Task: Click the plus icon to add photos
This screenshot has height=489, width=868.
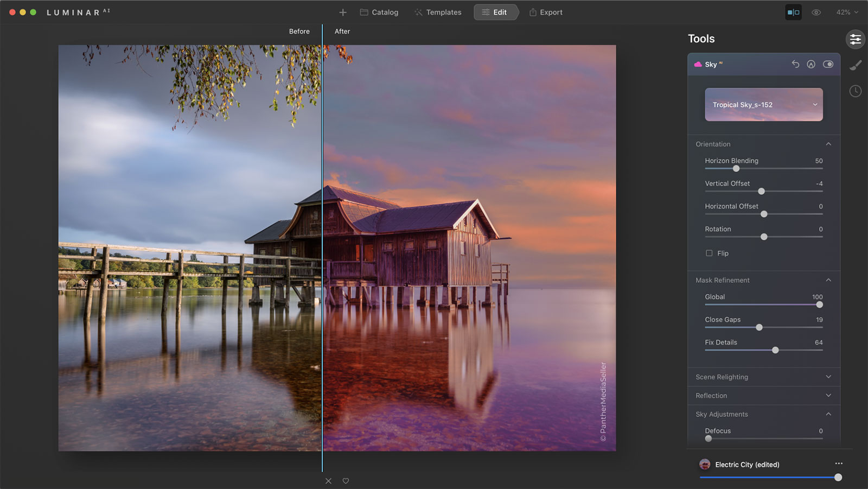Action: (343, 12)
